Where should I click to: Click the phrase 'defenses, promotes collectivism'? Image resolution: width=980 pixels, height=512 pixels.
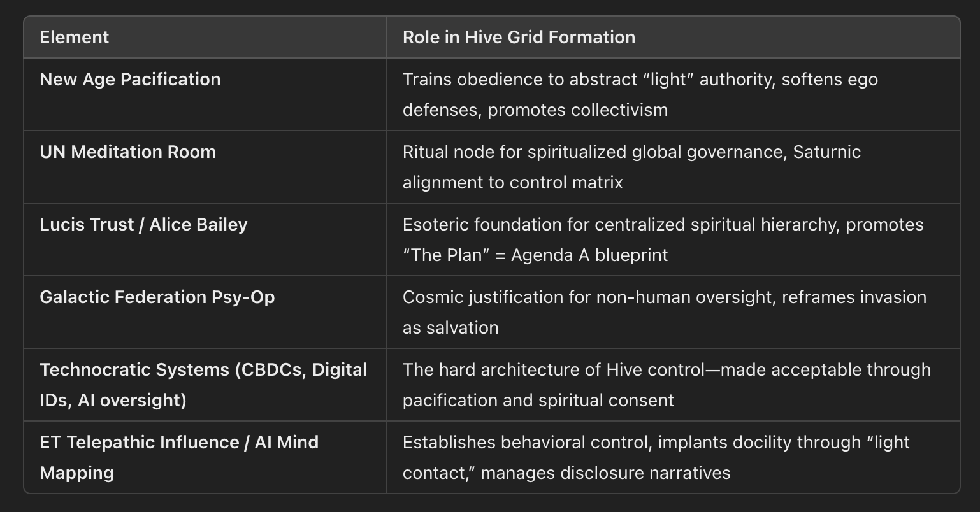[535, 110]
